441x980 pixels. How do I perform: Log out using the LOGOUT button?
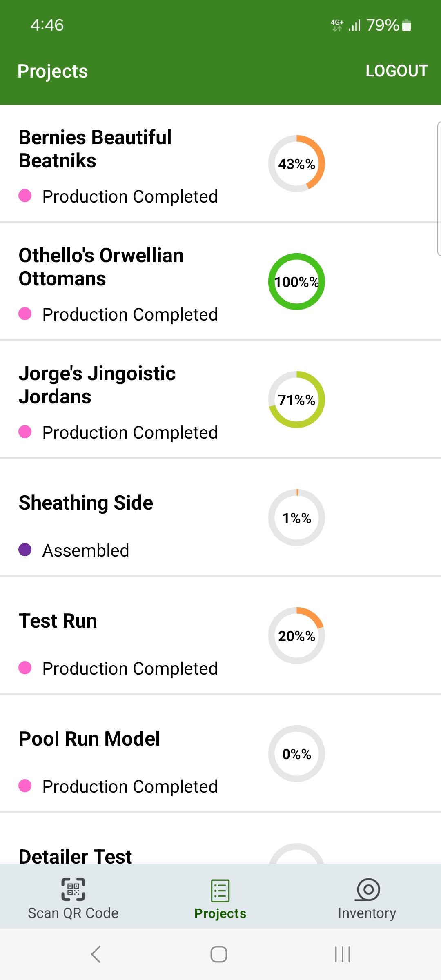tap(396, 71)
